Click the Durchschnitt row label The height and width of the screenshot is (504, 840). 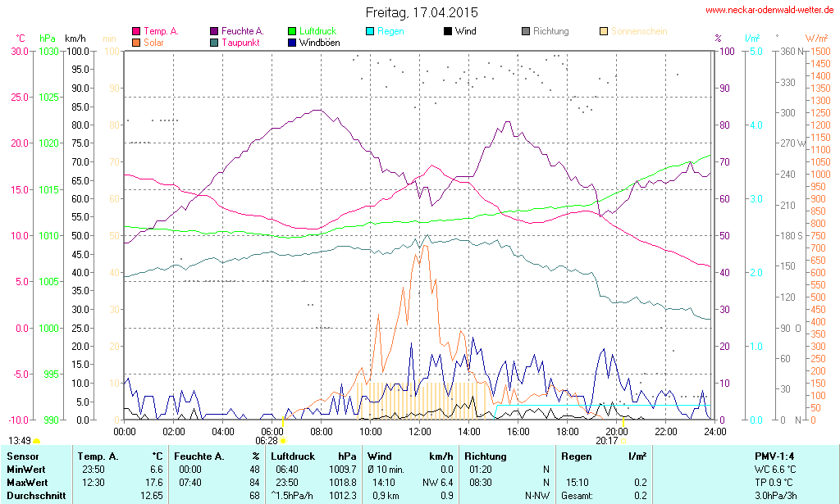point(34,495)
